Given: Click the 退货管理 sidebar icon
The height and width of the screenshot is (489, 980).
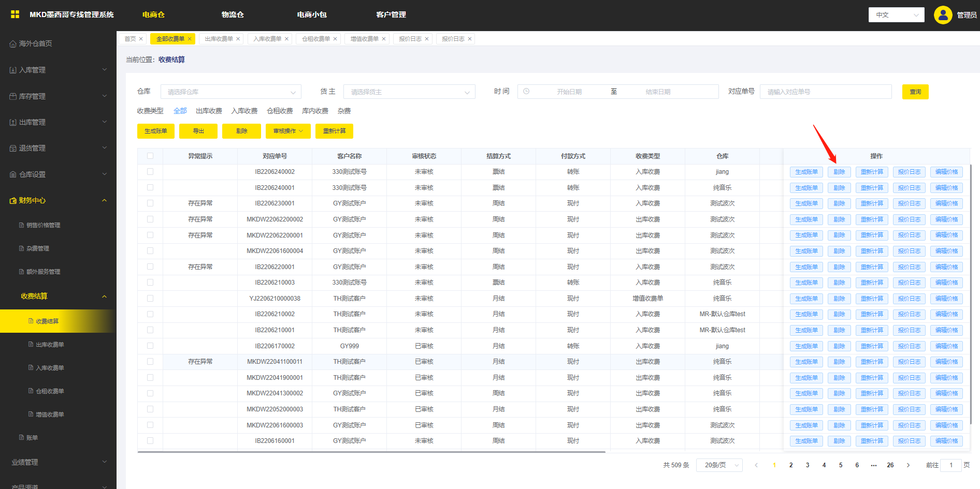Looking at the screenshot, I should [x=13, y=148].
